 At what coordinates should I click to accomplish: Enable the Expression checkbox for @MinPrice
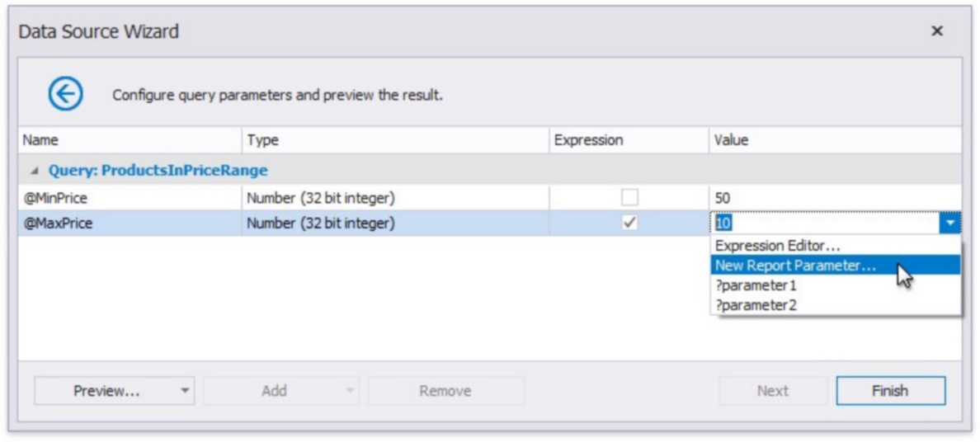coord(629,198)
